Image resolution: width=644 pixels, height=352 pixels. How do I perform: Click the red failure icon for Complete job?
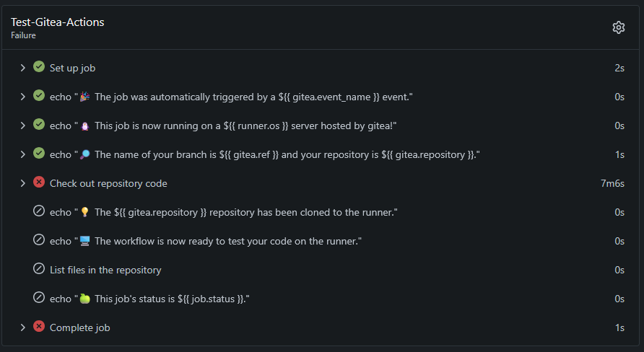(x=39, y=327)
